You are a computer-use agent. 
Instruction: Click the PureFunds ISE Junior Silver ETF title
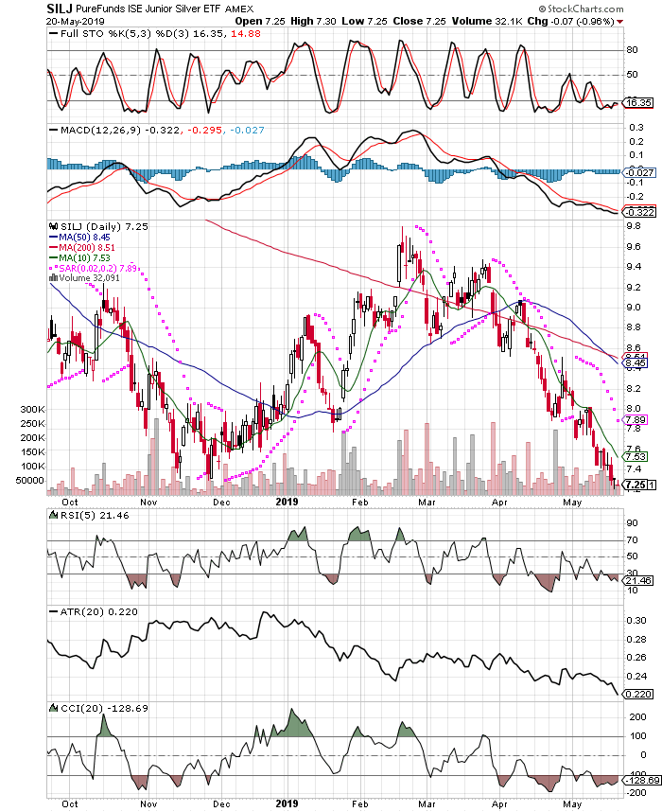(x=149, y=9)
